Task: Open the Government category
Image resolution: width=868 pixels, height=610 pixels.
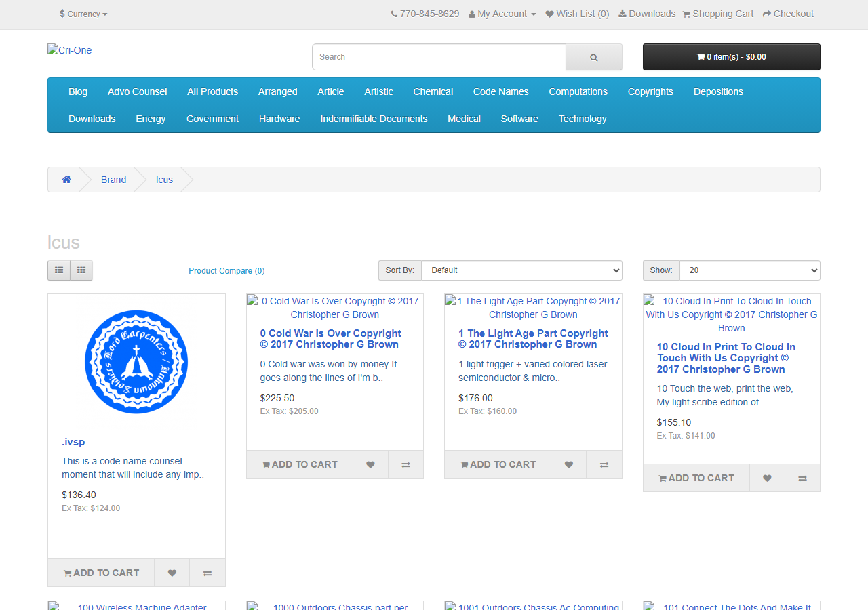Action: pos(212,119)
